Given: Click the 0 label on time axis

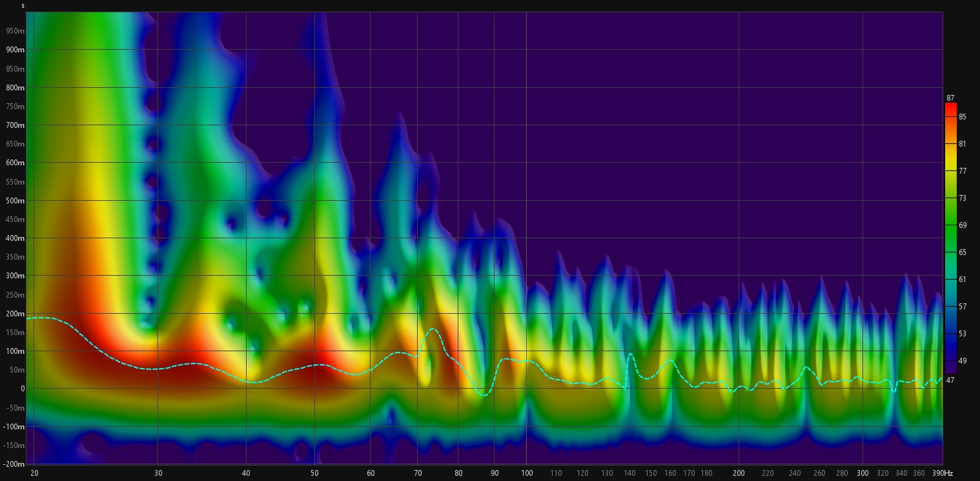Looking at the screenshot, I should [23, 389].
